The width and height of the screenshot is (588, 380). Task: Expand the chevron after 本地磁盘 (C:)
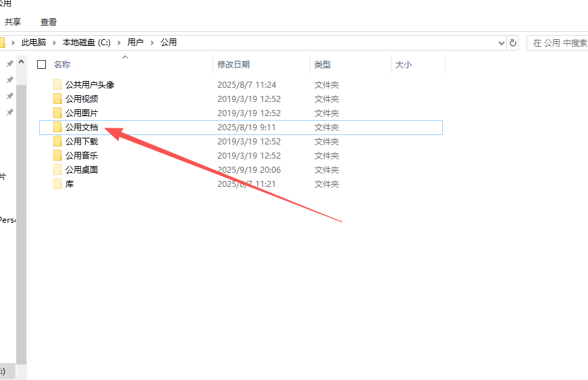pos(119,43)
